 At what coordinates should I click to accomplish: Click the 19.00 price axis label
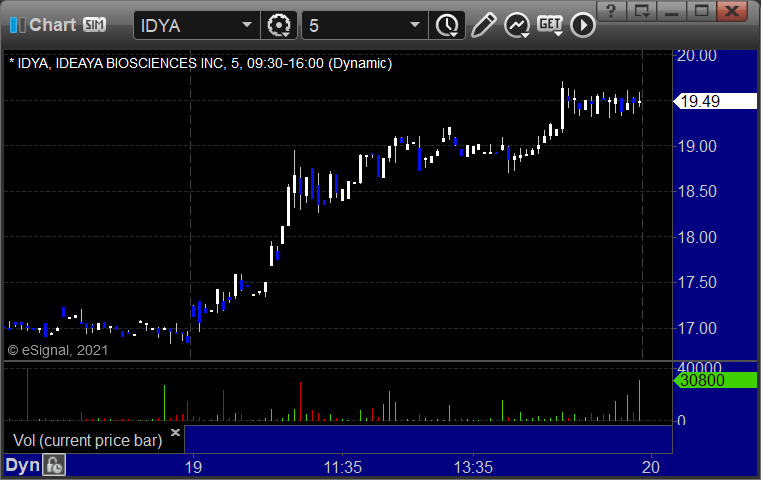pyautogui.click(x=696, y=146)
